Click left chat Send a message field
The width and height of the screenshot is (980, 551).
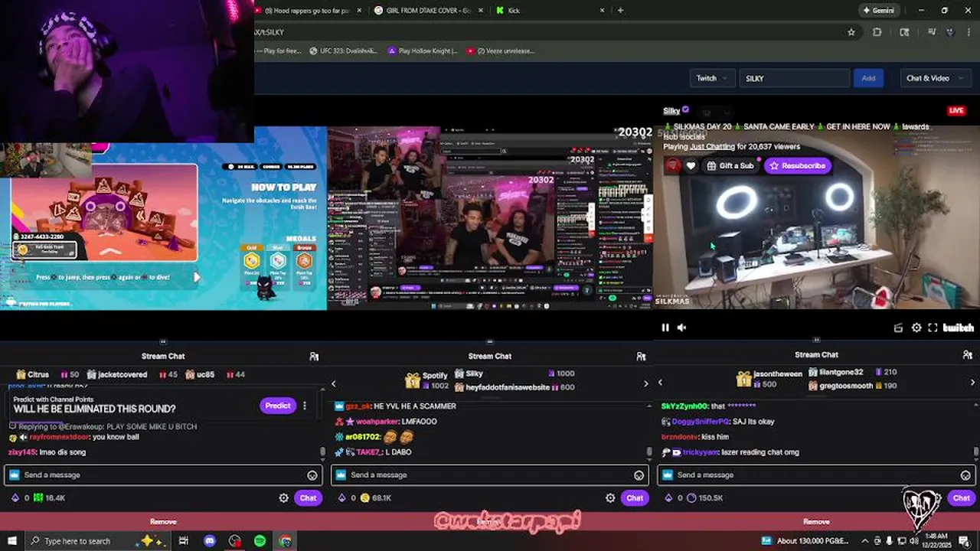[x=162, y=475]
